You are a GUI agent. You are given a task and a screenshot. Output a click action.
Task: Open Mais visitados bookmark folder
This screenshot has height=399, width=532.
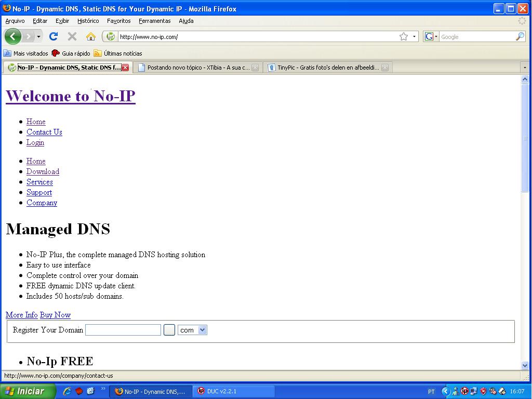point(25,54)
